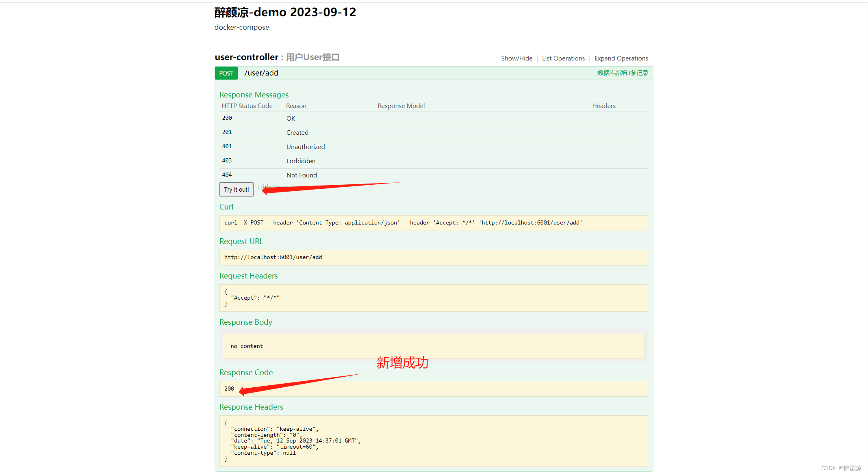Click the 201 status code cell
Viewport: 868px width, 475px height.
227,132
